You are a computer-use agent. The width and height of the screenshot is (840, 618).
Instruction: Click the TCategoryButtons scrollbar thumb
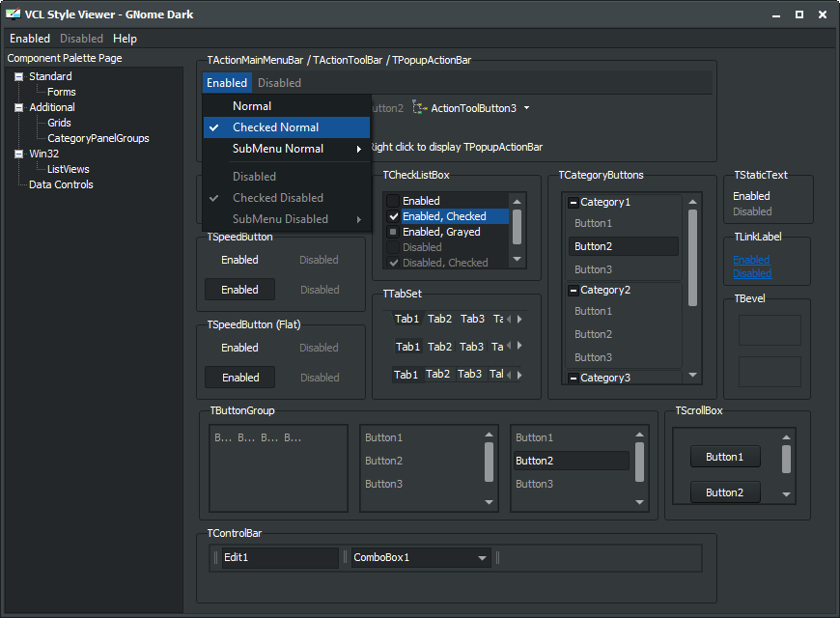pos(692,258)
